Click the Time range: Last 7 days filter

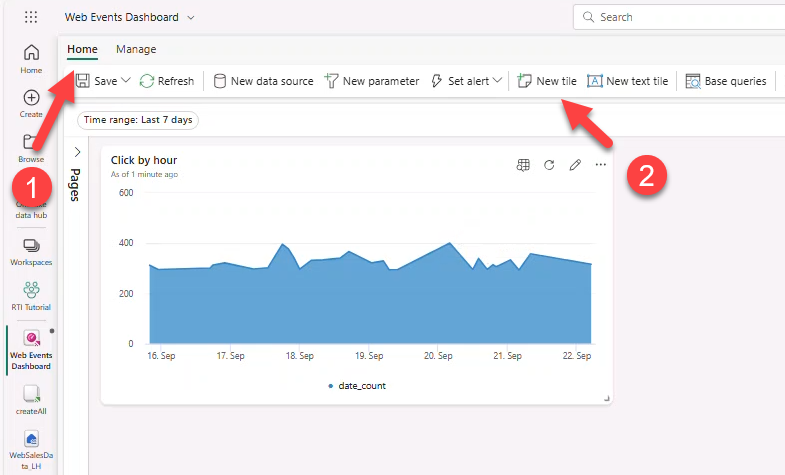click(x=138, y=120)
